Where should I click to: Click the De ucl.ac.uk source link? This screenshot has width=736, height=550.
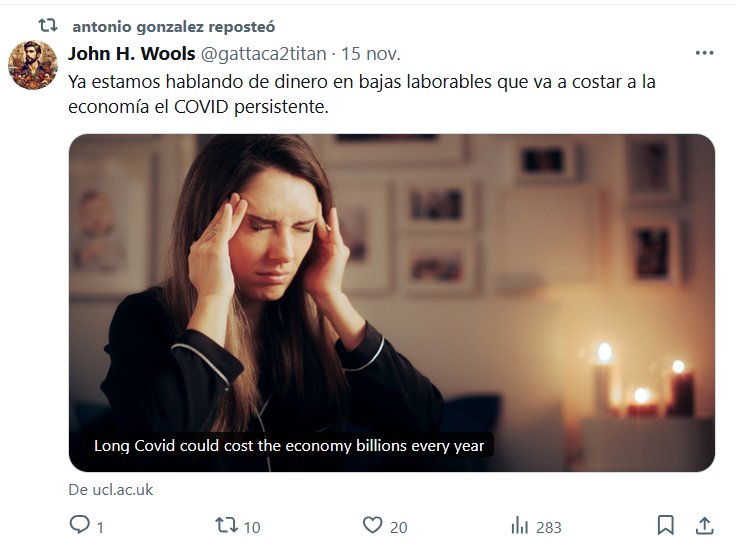[x=111, y=490]
